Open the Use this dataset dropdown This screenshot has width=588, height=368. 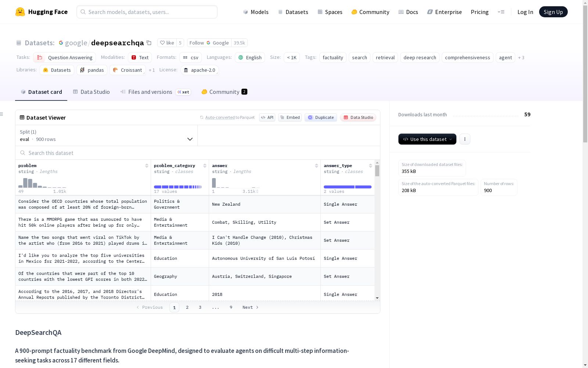pyautogui.click(x=427, y=139)
